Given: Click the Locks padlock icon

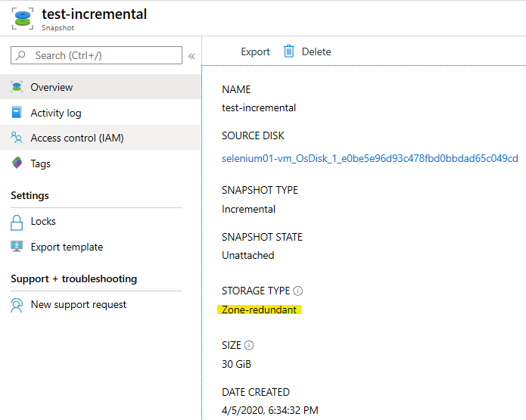Looking at the screenshot, I should 17,222.
